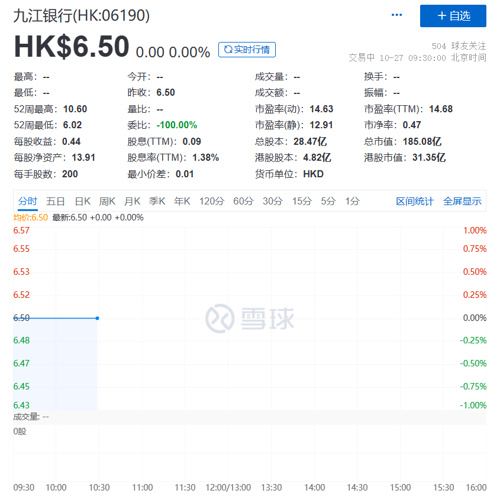The width and height of the screenshot is (500, 500).
Task: Switch to the 1分 interval tab
Action: point(352,201)
